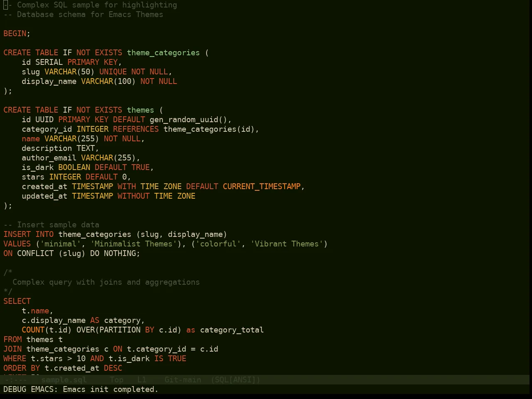
Task: Click the 't.name,' line under SELECT
Action: 37,311
